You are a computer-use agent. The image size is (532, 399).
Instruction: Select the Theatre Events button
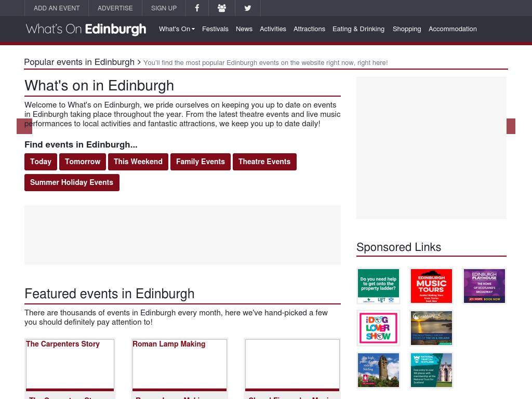coord(264,162)
